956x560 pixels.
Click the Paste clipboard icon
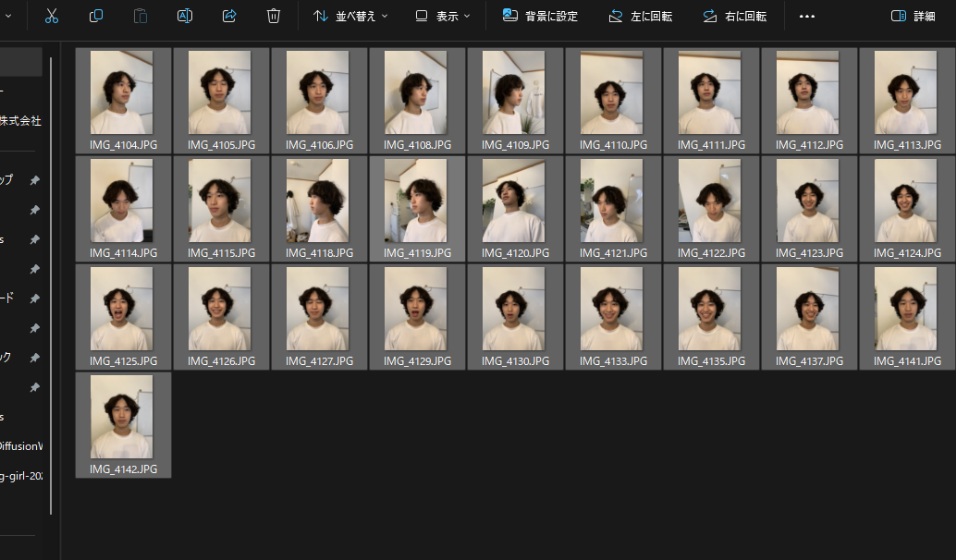141,17
